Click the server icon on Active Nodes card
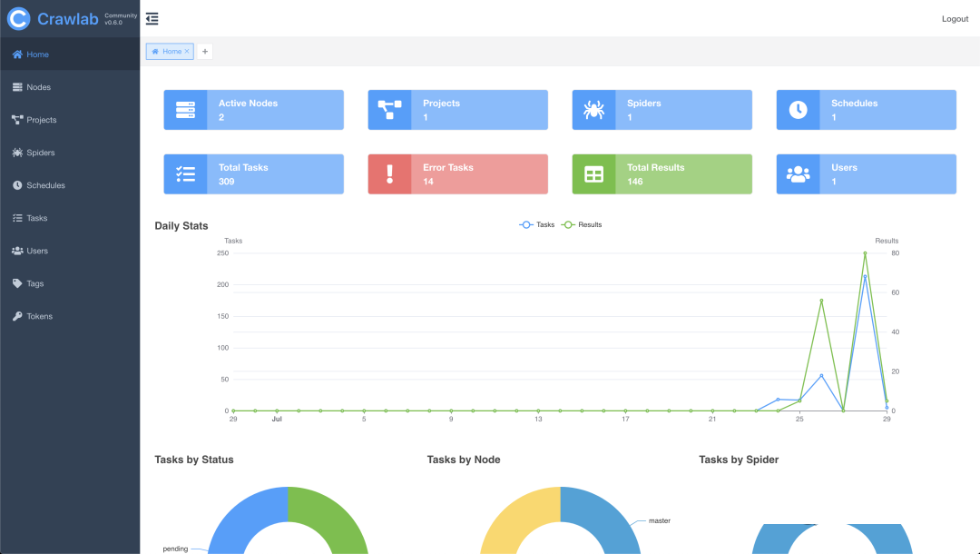Screen dimensions: 980x554 pos(185,110)
